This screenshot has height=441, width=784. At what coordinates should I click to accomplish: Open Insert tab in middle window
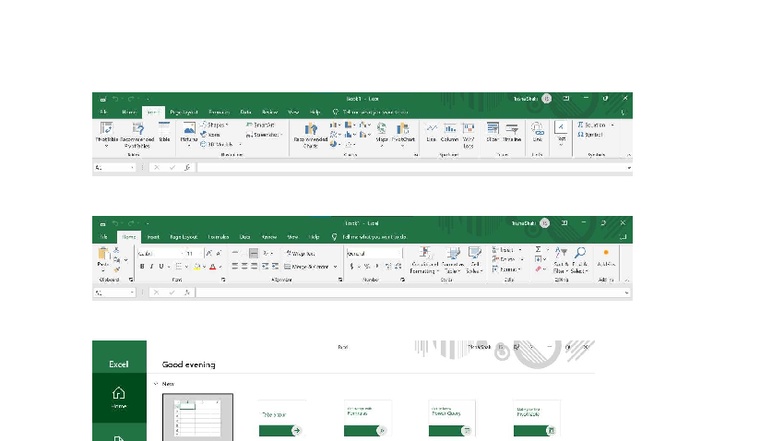(x=154, y=236)
